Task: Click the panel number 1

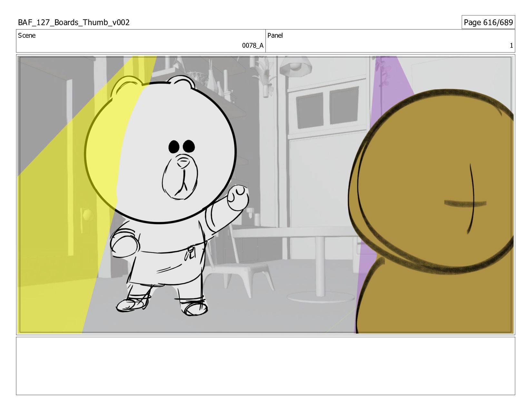Action: 511,45
